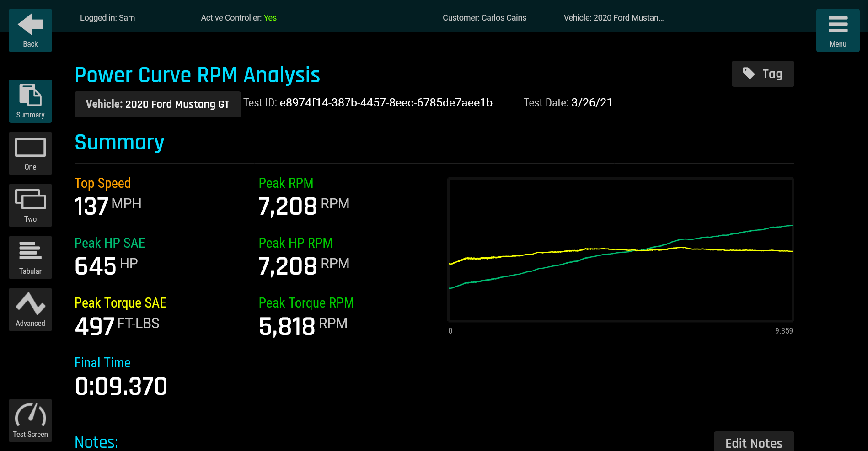Click the Customer: Carlos Cains label

(x=484, y=18)
